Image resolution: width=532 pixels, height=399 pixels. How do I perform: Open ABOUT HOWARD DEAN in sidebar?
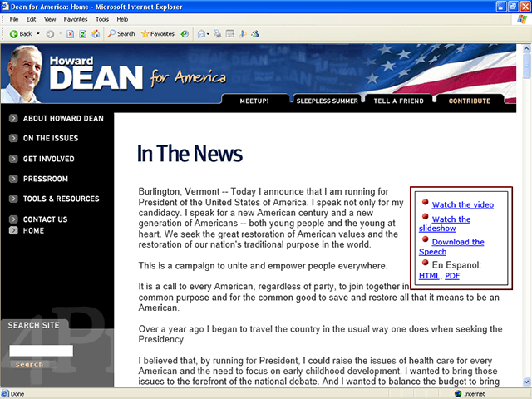click(63, 118)
